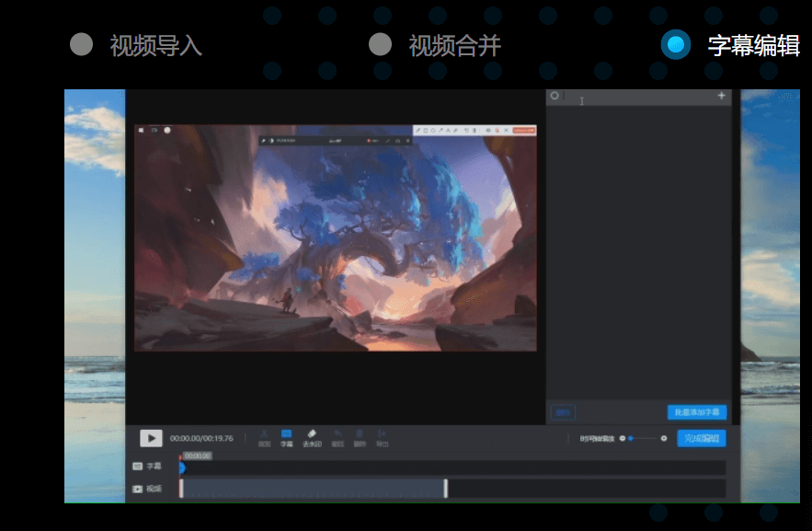Screen dimensions: 812x531
Task: Select the 去水印 watermark eraser tool
Action: point(312,438)
